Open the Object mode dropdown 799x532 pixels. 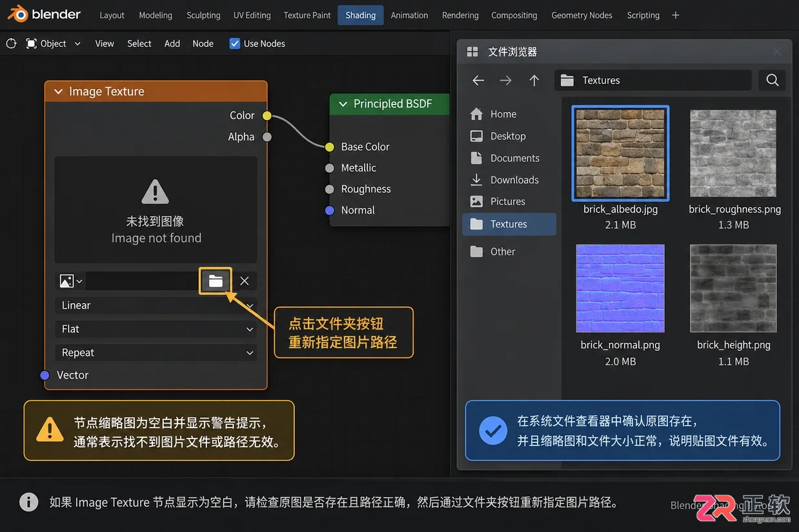[x=54, y=43]
